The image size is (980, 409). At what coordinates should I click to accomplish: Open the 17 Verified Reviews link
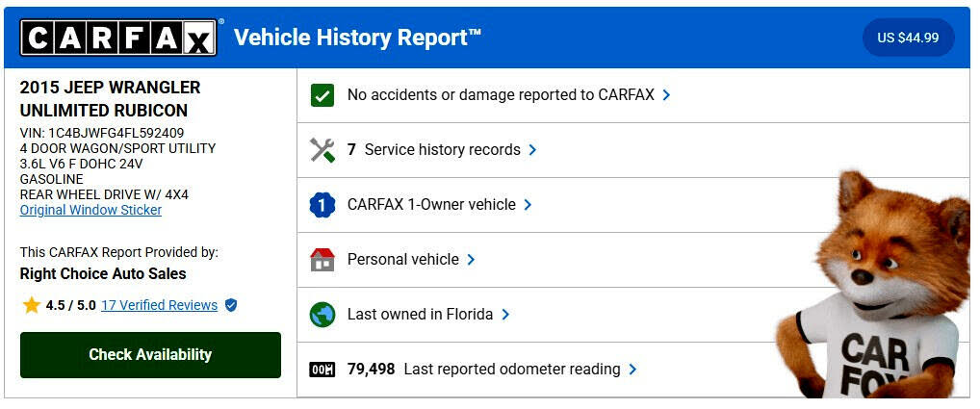(x=160, y=305)
